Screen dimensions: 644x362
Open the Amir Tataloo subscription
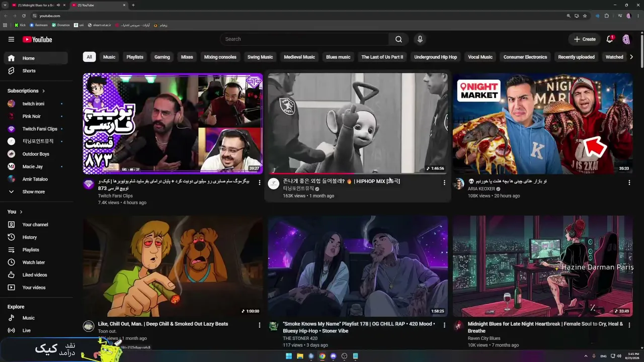pos(35,179)
